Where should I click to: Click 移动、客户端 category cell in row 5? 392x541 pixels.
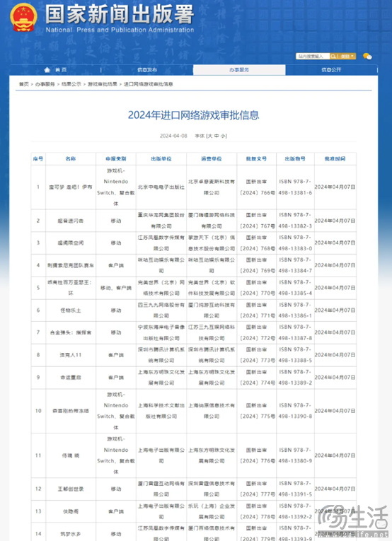[x=116, y=288]
